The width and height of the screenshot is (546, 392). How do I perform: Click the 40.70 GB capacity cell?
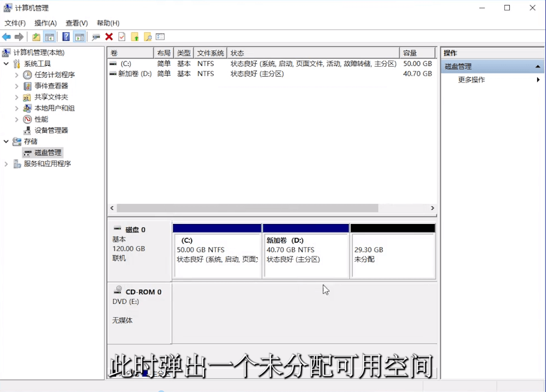417,74
